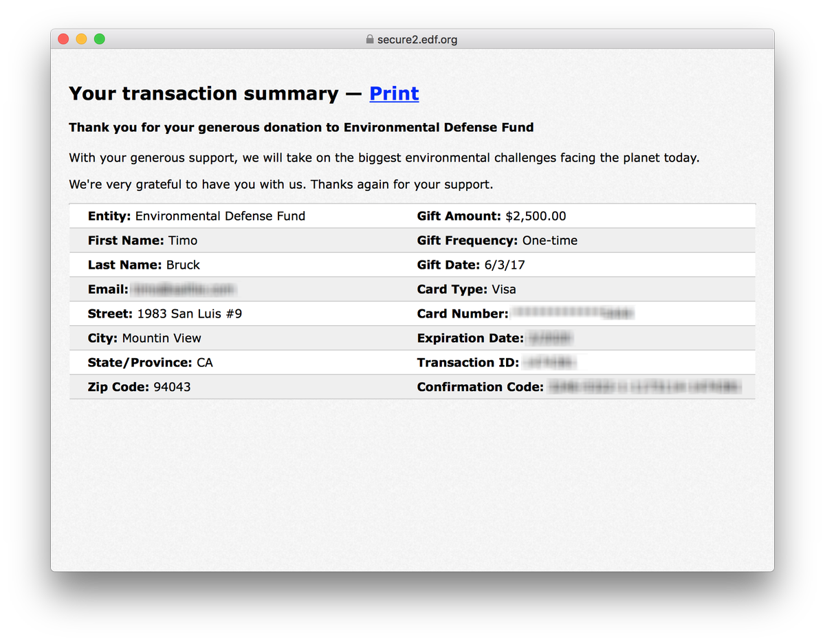Select Gift Frequency value One-time
Screen dimensions: 825x644
point(550,241)
